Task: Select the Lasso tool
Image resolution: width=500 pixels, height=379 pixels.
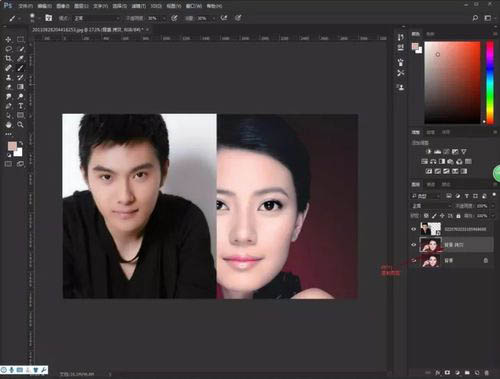Action: (x=8, y=49)
